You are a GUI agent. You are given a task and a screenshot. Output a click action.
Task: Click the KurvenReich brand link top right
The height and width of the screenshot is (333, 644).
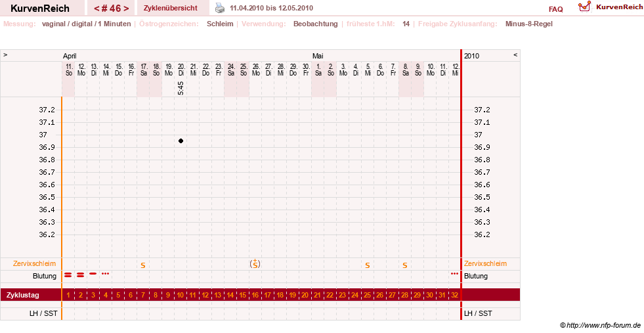(x=619, y=7)
